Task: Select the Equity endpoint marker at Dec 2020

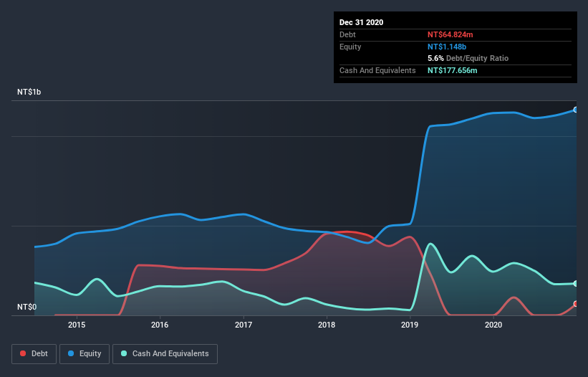Action: (576, 110)
